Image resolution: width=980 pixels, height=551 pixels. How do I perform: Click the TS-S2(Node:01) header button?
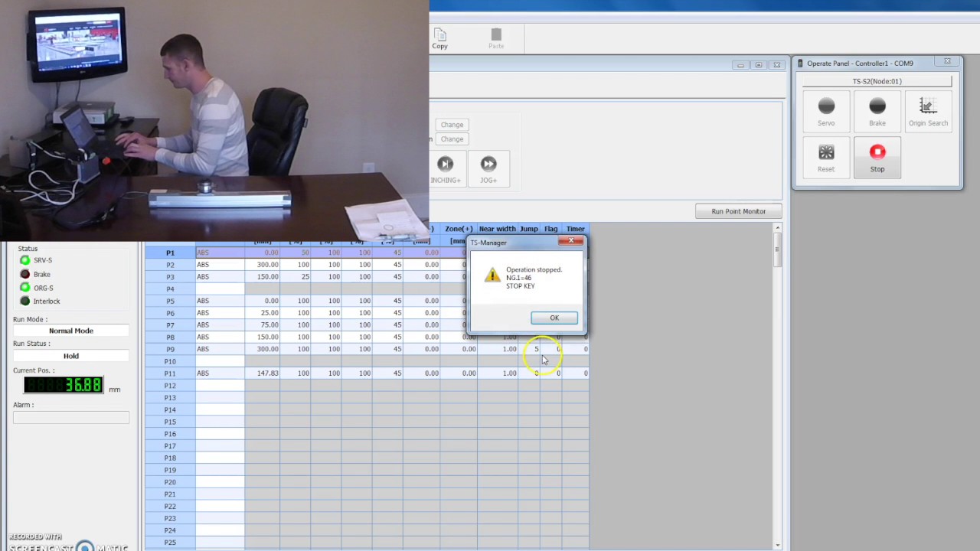click(x=877, y=81)
